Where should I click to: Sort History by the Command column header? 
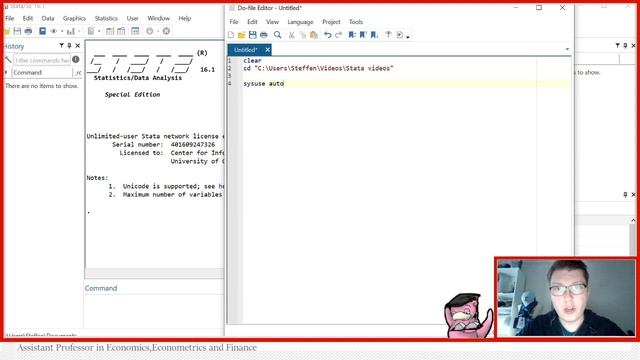[x=42, y=72]
